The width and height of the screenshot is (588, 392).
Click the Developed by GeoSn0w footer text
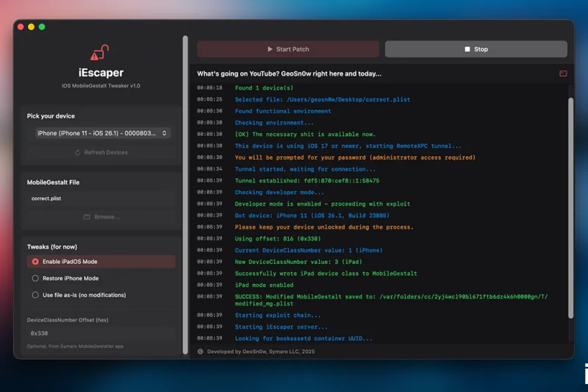coord(262,352)
